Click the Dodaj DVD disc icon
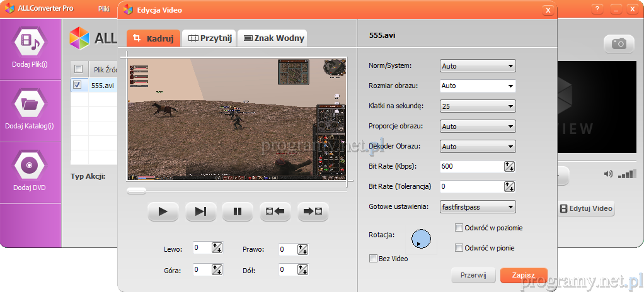The width and height of the screenshot is (644, 292). pos(30,165)
